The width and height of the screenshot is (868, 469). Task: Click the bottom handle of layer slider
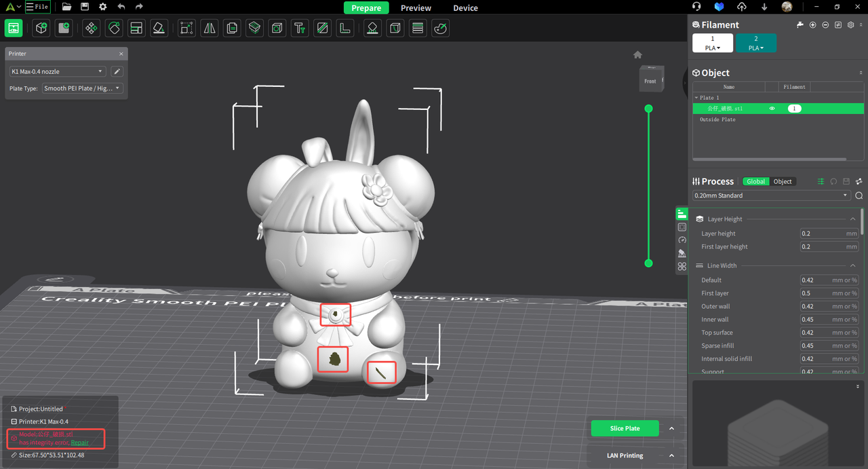click(648, 263)
